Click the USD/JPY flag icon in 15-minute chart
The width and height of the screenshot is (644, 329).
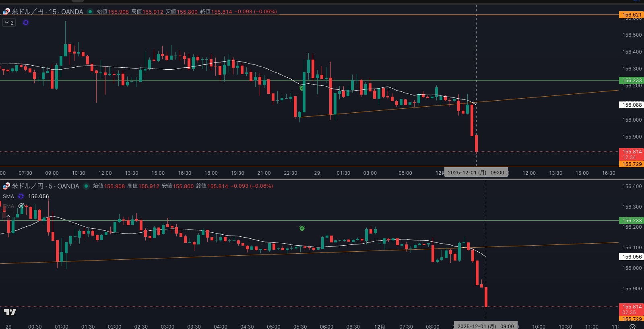[6, 12]
